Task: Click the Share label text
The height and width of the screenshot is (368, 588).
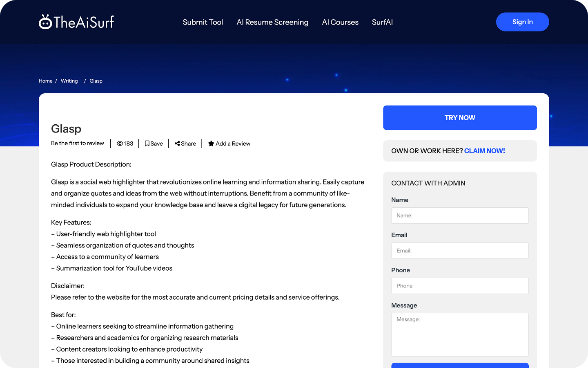Action: point(189,144)
